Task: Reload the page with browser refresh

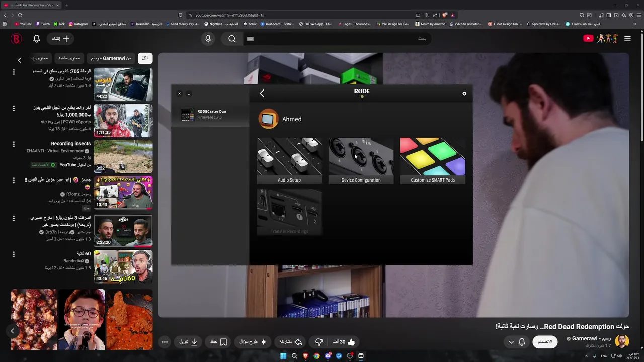Action: click(20, 15)
